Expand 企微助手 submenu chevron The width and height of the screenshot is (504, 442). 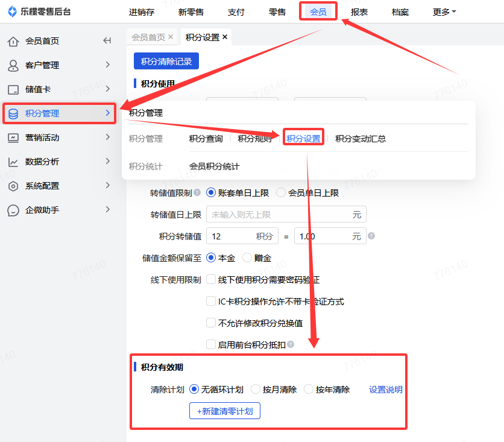coord(108,209)
